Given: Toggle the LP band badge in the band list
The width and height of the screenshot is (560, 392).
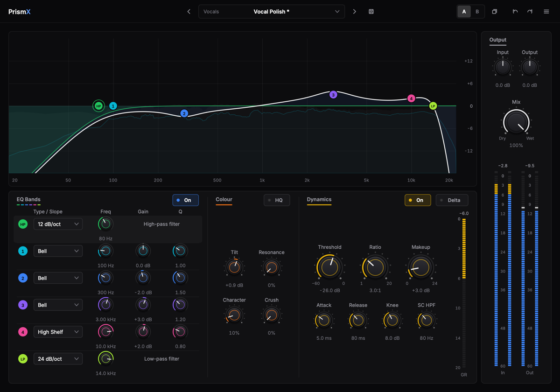Looking at the screenshot, I should pos(23,359).
